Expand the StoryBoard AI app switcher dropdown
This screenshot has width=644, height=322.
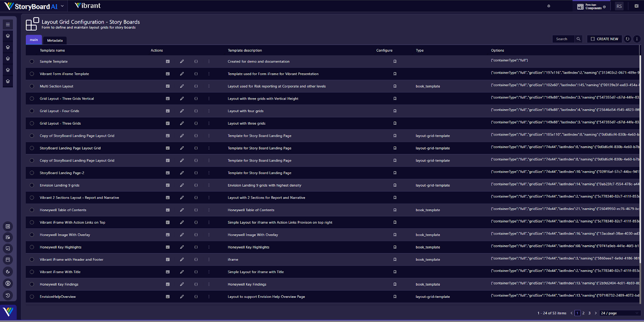62,6
